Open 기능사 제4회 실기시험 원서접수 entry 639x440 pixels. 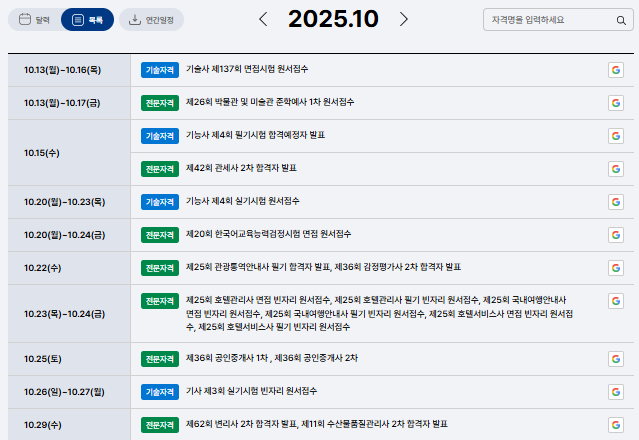[242, 201]
